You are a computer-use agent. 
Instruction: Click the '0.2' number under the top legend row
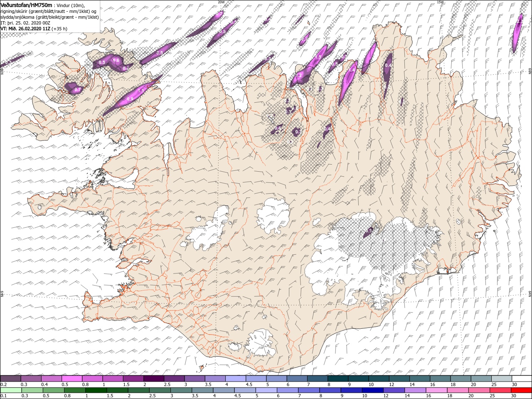3,384
